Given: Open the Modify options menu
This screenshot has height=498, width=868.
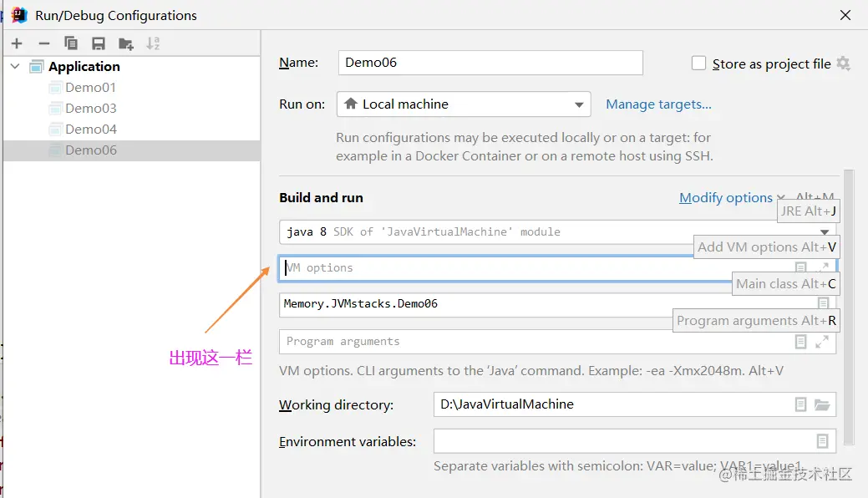Looking at the screenshot, I should (726, 198).
